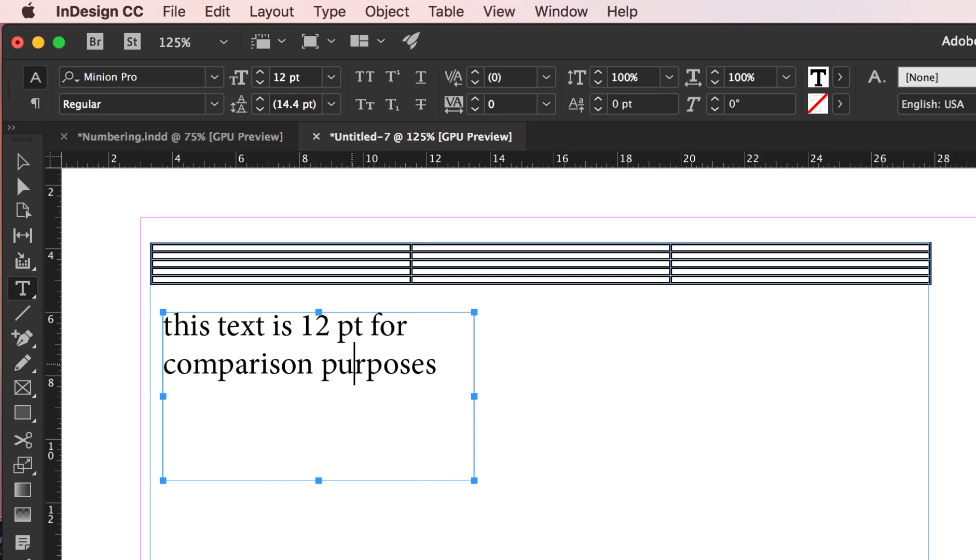Select the Line tool
This screenshot has height=560, width=976.
(23, 313)
